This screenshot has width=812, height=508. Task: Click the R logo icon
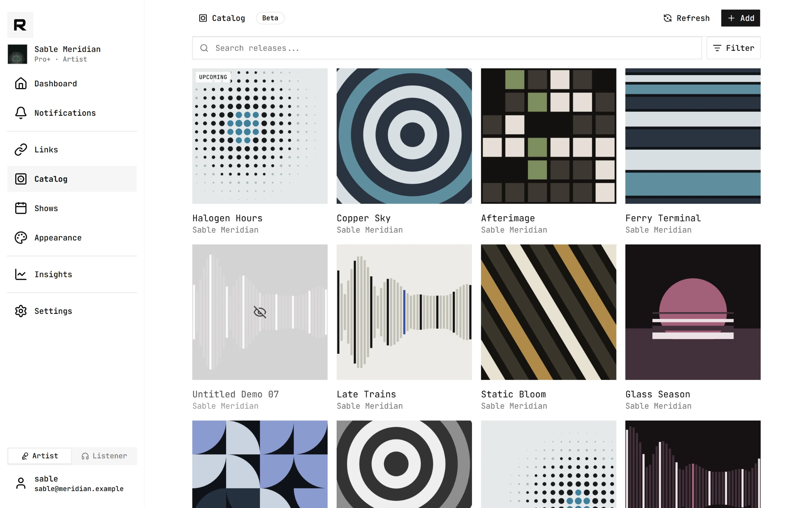[20, 25]
